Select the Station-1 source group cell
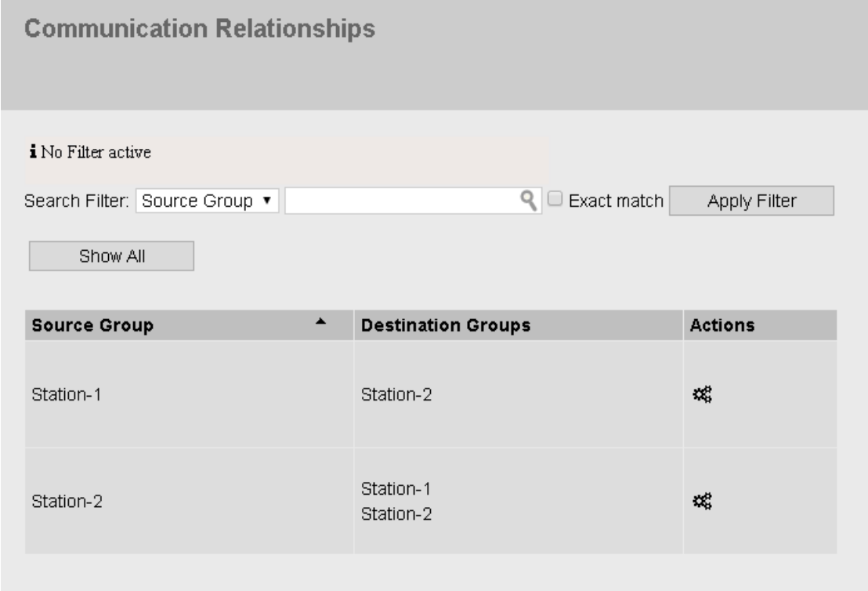Viewport: 868px width, 591px height. 67,395
